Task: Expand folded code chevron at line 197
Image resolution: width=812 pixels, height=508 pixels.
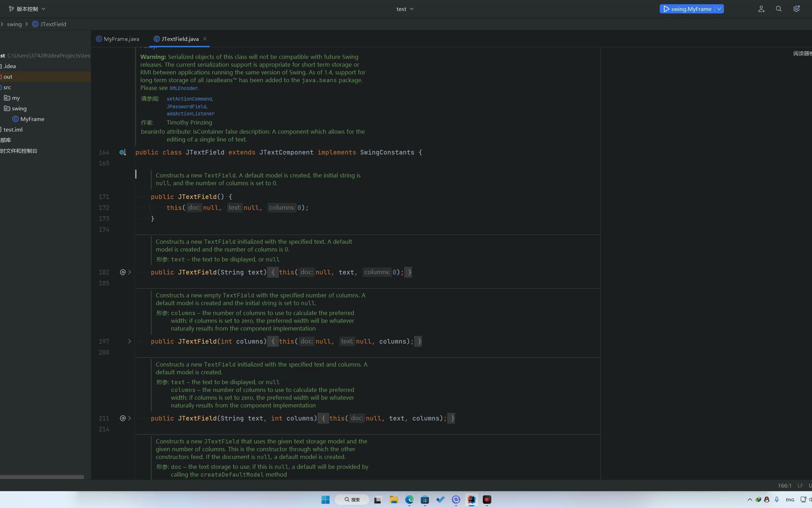Action: [x=129, y=341]
